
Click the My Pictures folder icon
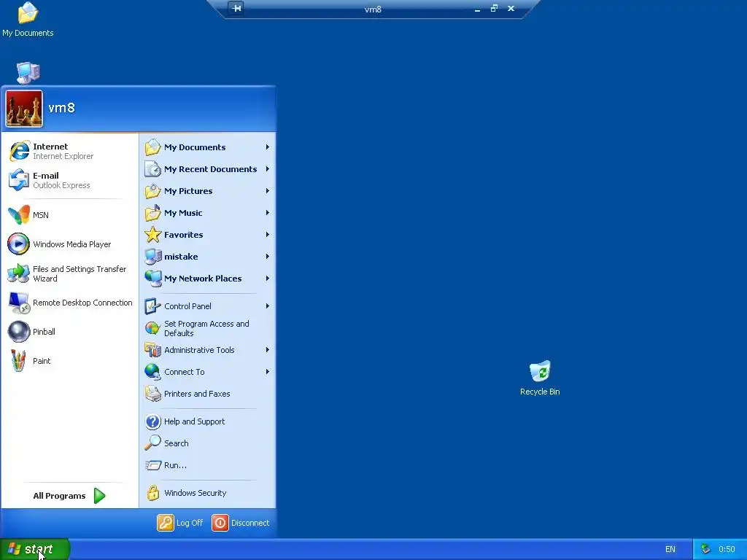tap(153, 191)
